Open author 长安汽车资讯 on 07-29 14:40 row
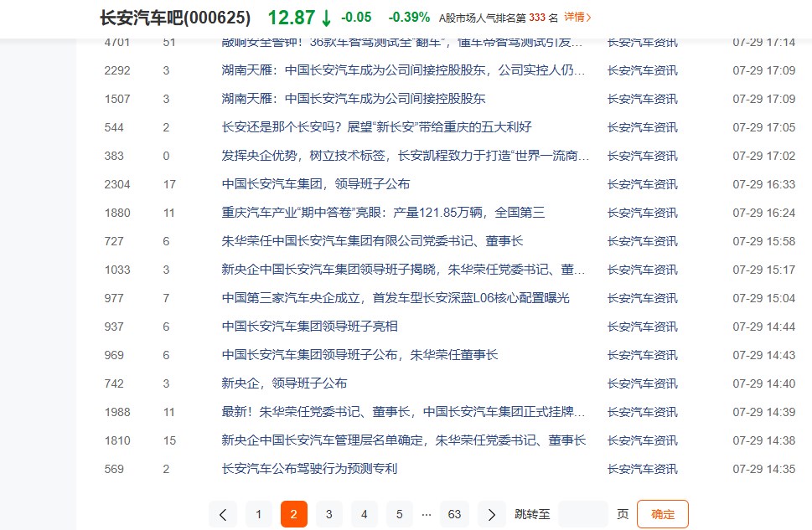The height and width of the screenshot is (530, 812). [x=642, y=383]
